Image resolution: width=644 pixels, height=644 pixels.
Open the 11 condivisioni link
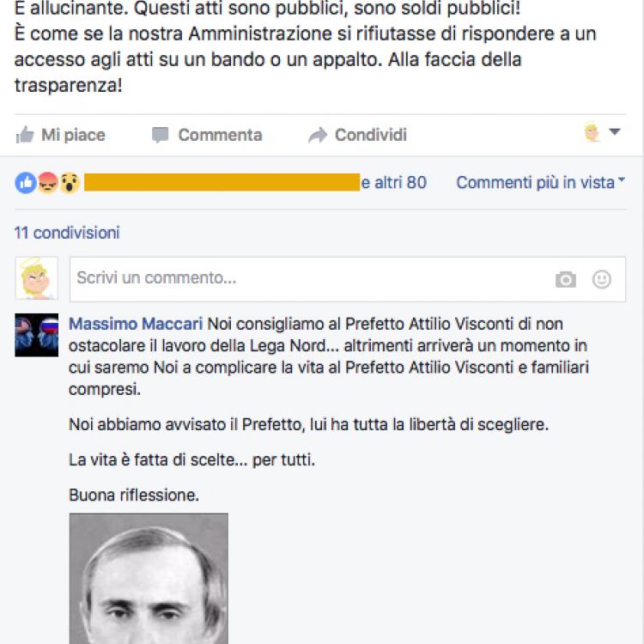[x=67, y=233]
